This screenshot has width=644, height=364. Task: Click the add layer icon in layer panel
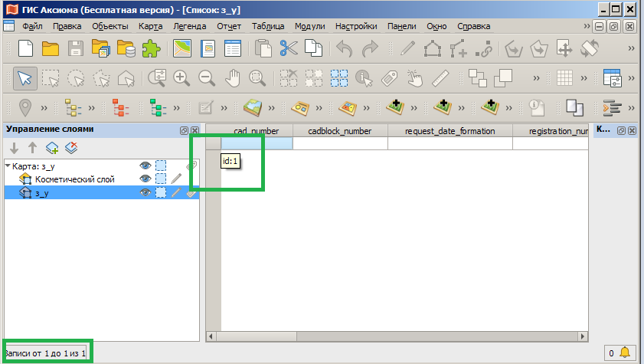(x=52, y=148)
